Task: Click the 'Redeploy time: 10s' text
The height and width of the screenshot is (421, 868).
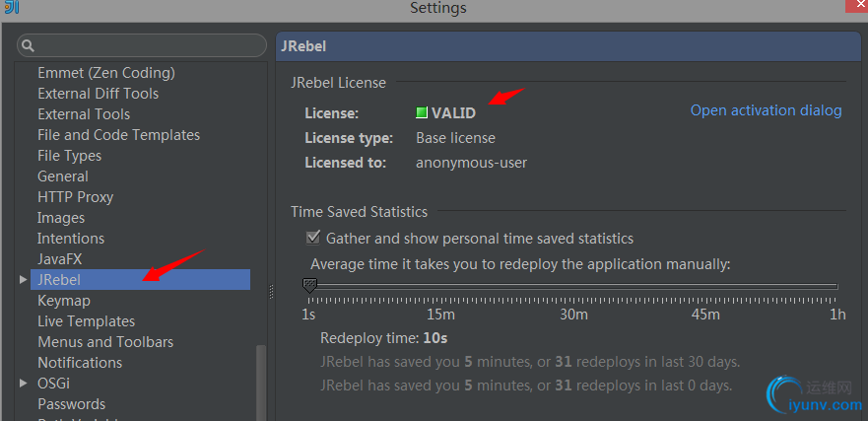Action: (383, 338)
